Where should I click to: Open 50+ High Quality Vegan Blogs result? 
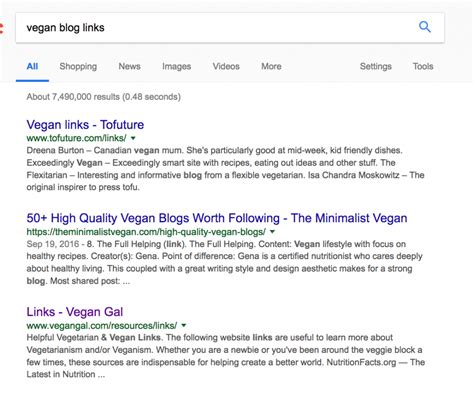(x=217, y=218)
